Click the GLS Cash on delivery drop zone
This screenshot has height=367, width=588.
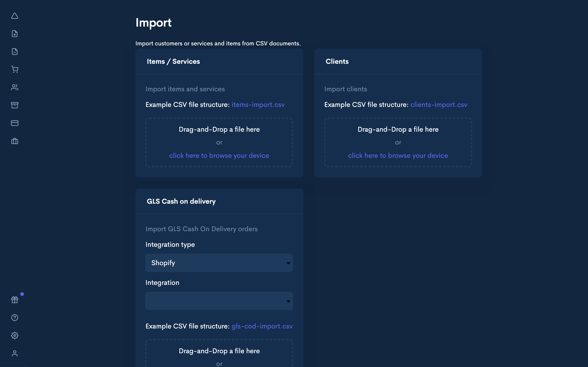[x=219, y=354]
